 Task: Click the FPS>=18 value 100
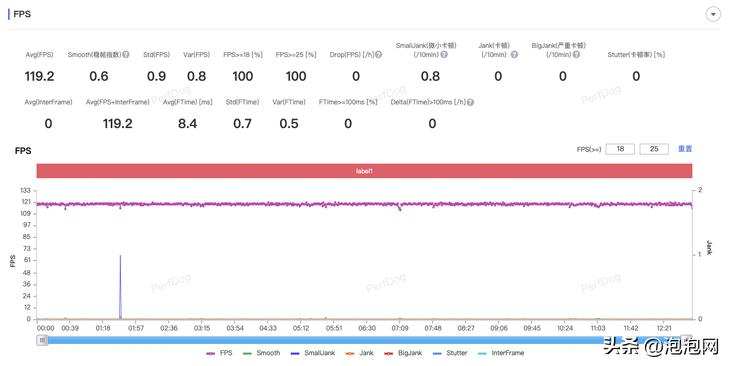[x=243, y=76]
